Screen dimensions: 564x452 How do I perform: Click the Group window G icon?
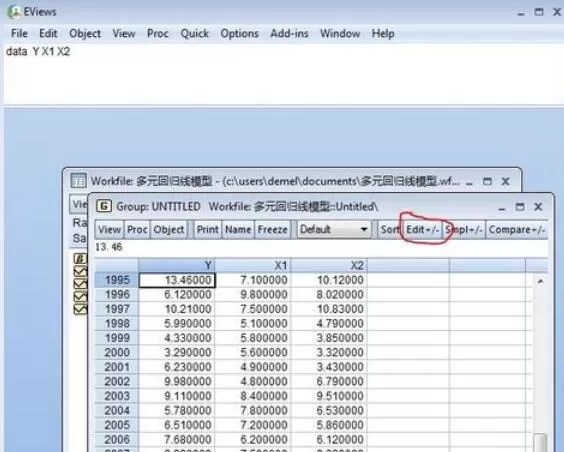[104, 206]
